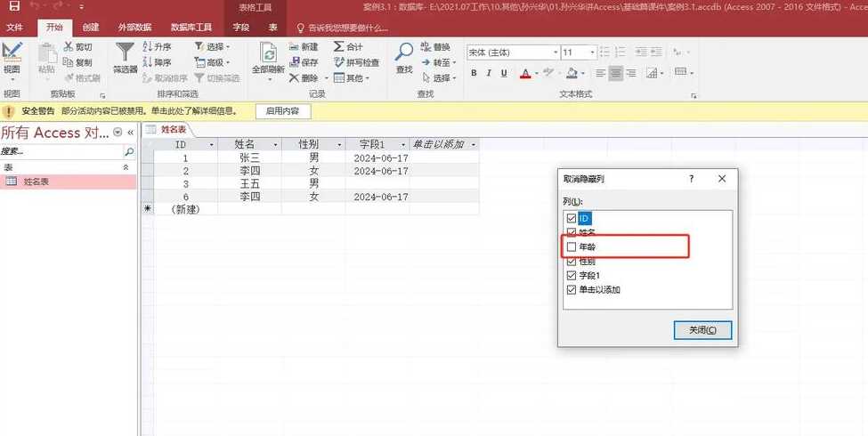
Task: Collapse navigation pane with double chevron
Action: (131, 133)
